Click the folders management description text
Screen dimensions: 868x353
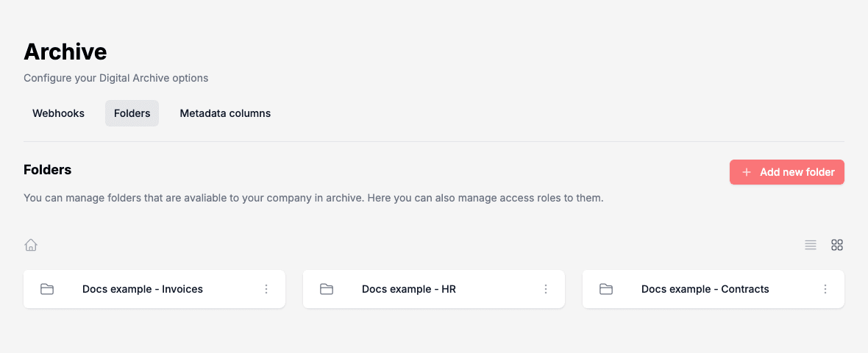(313, 198)
